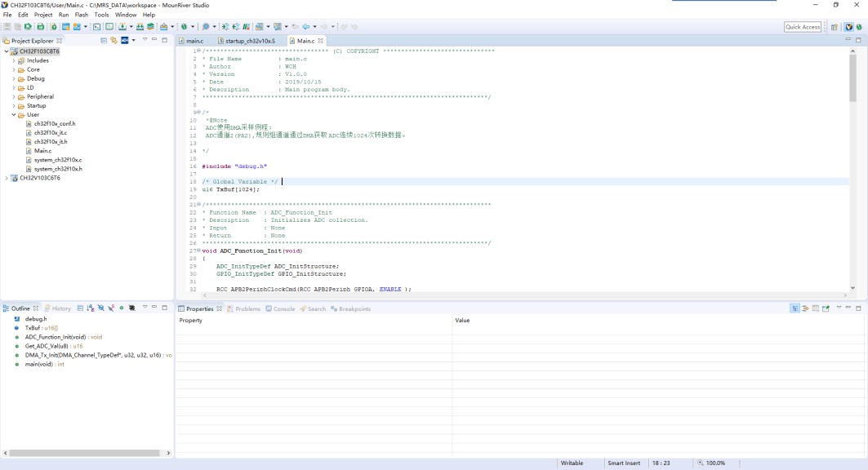Expand the Debug folder in the tree
The image size is (868, 470).
14,78
